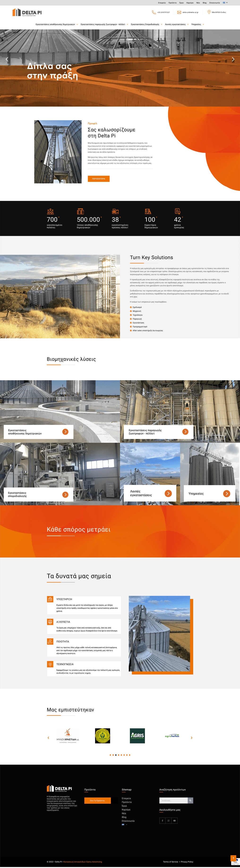Open the Blog item in top menu
Image resolution: width=240 pixels, height=868 pixels.
point(204,3)
